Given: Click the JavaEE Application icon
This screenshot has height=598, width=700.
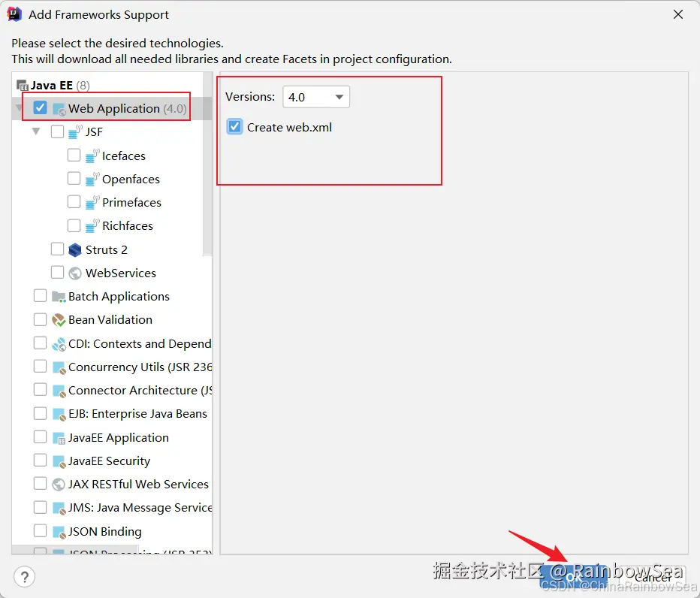Looking at the screenshot, I should [x=59, y=438].
